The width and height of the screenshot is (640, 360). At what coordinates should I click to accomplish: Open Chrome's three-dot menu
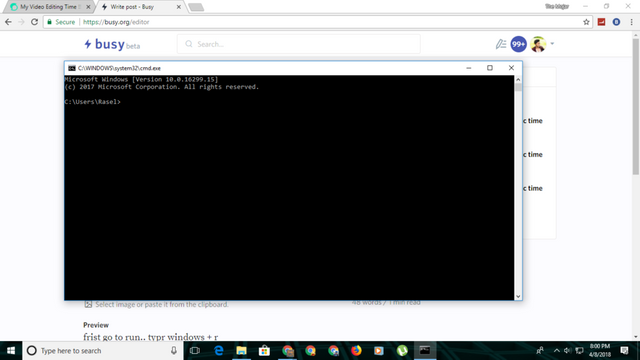631,22
